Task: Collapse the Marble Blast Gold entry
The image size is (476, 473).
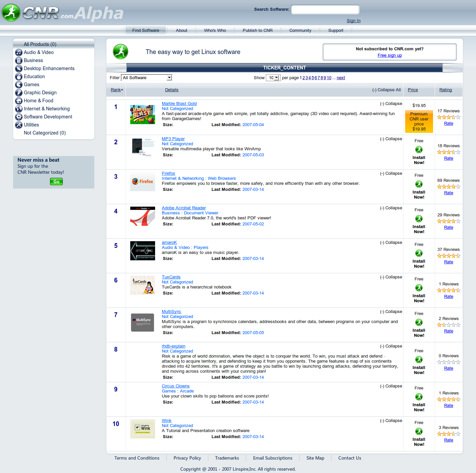Action: pos(391,104)
